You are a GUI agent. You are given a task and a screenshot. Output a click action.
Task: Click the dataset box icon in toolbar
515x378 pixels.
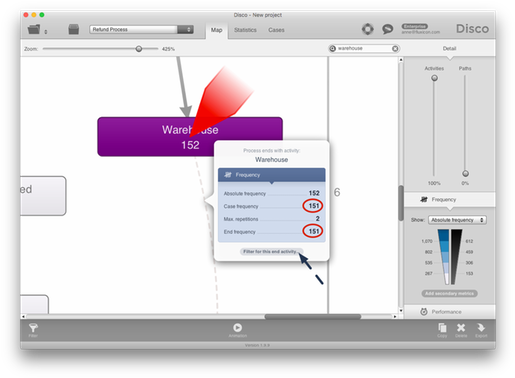pyautogui.click(x=73, y=29)
